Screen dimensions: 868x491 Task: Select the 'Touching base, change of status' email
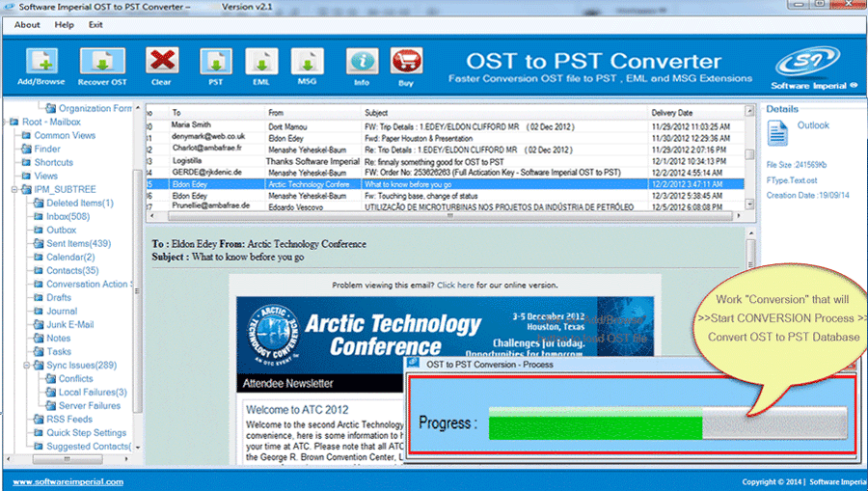[445, 196]
